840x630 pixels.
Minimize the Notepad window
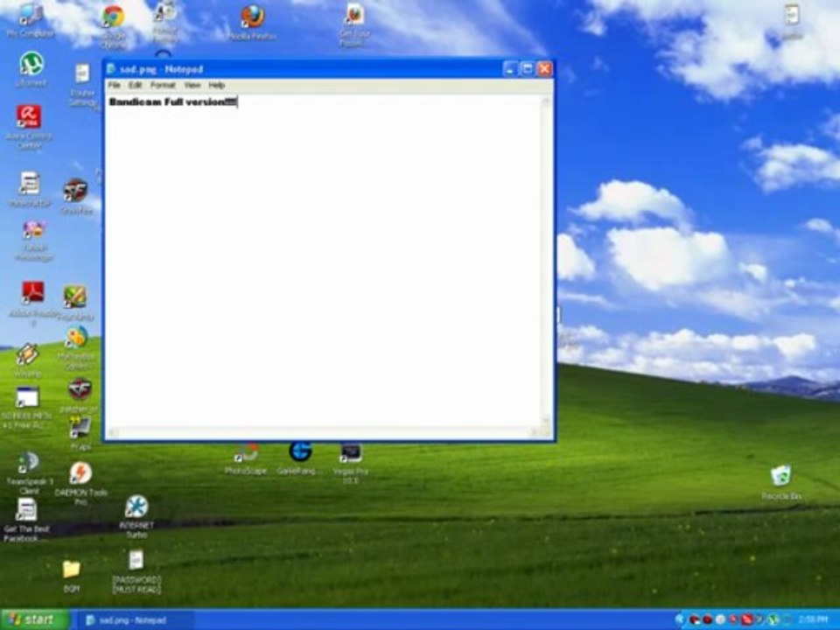510,68
